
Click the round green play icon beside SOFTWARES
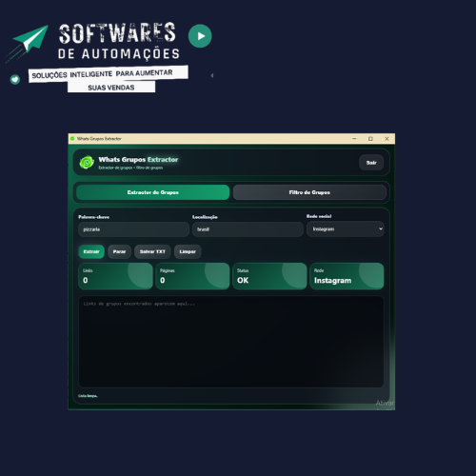pos(200,36)
